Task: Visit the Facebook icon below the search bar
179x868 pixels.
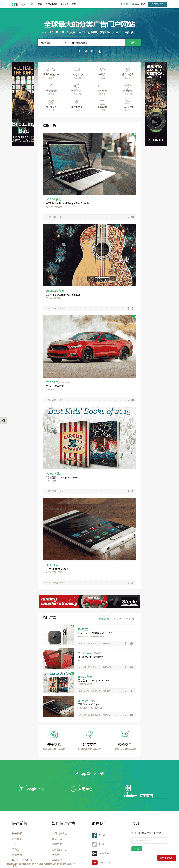Action: (79, 51)
